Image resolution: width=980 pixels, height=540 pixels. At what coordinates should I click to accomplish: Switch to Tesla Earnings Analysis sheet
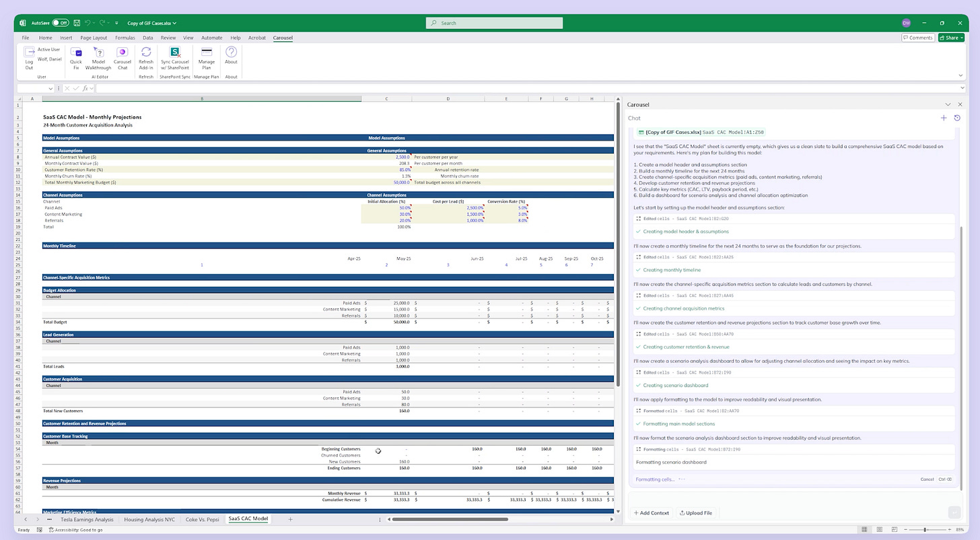coord(87,519)
